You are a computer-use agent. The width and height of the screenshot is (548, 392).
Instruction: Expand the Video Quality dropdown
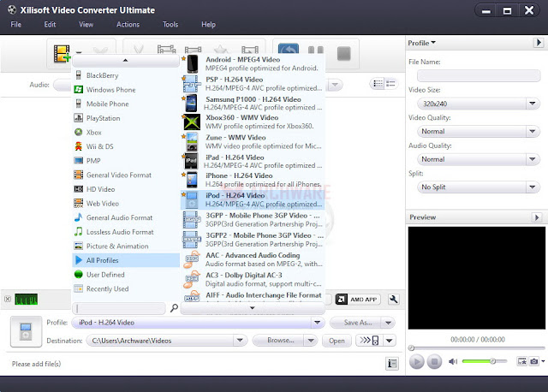pos(533,131)
